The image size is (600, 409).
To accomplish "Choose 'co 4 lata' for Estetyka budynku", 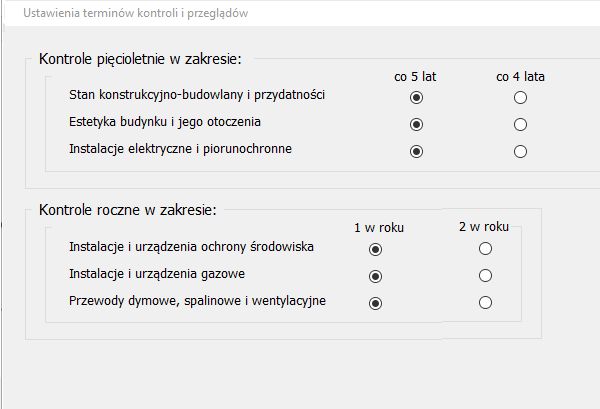I will (520, 125).
